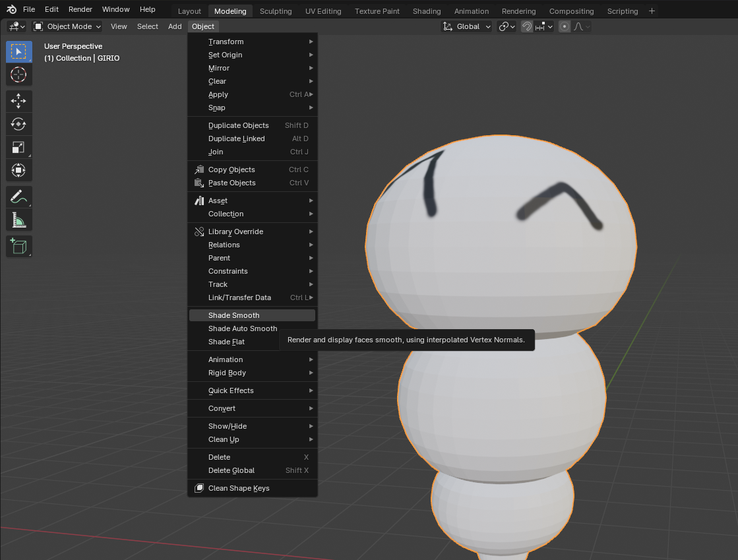Switch to the Sculpting workspace tab
The height and width of the screenshot is (560, 738).
coord(276,11)
